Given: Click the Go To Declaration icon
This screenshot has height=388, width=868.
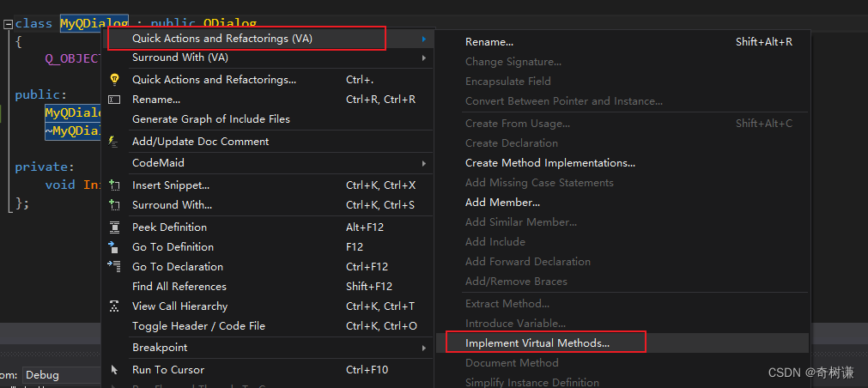Looking at the screenshot, I should [x=114, y=266].
